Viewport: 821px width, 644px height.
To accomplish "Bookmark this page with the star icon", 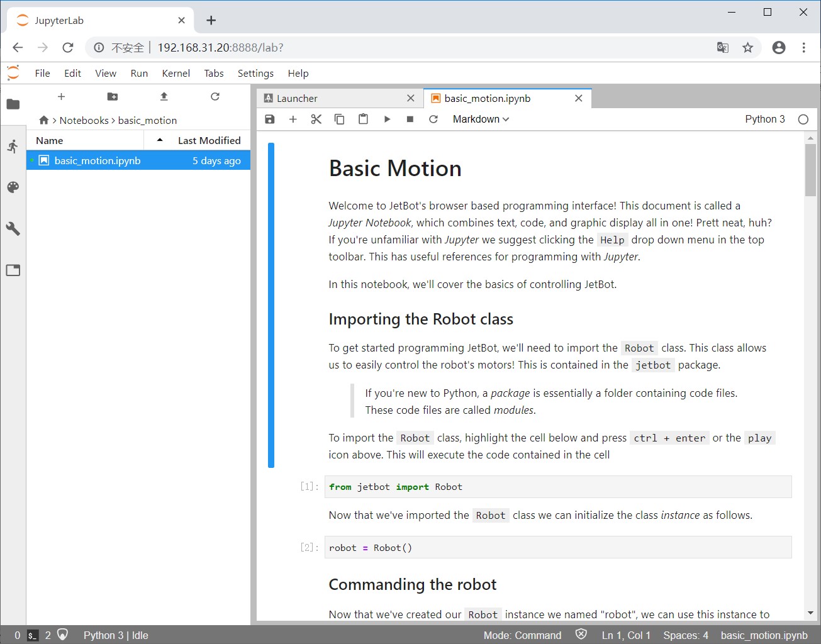I will (747, 47).
